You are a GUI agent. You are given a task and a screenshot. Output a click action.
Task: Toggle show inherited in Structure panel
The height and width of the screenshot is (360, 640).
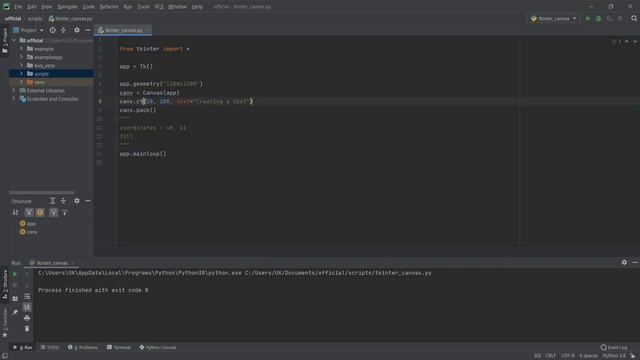[x=53, y=212]
